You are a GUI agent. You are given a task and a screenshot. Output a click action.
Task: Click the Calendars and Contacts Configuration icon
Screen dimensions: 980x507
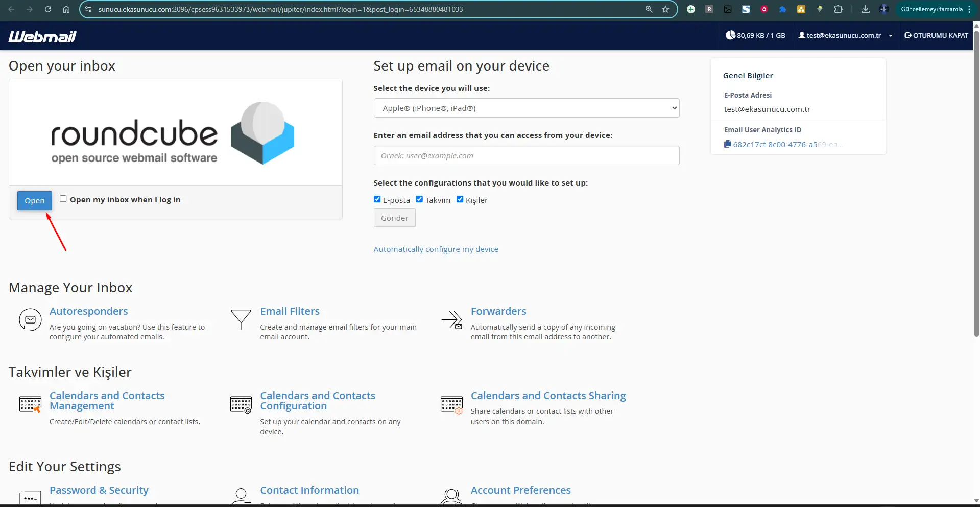241,404
